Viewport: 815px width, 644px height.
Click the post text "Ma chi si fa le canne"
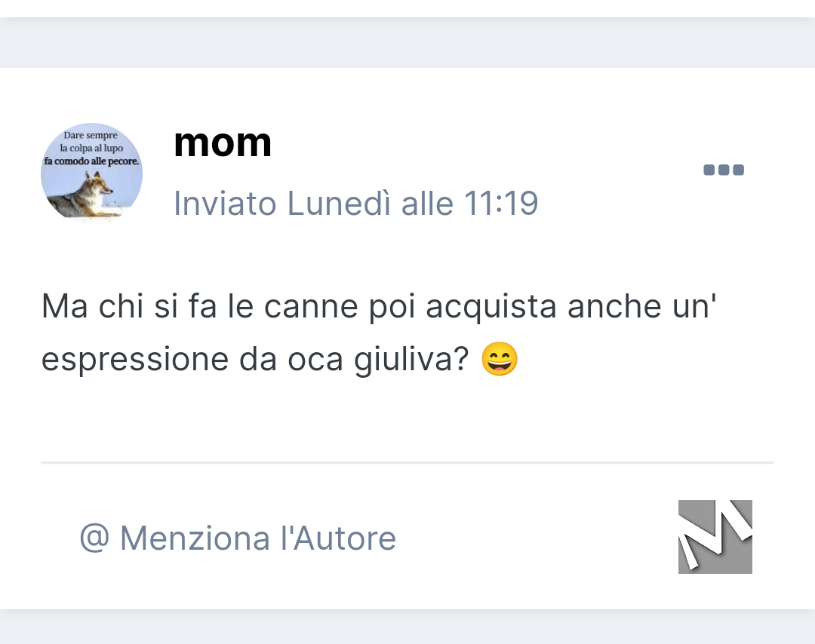click(199, 306)
